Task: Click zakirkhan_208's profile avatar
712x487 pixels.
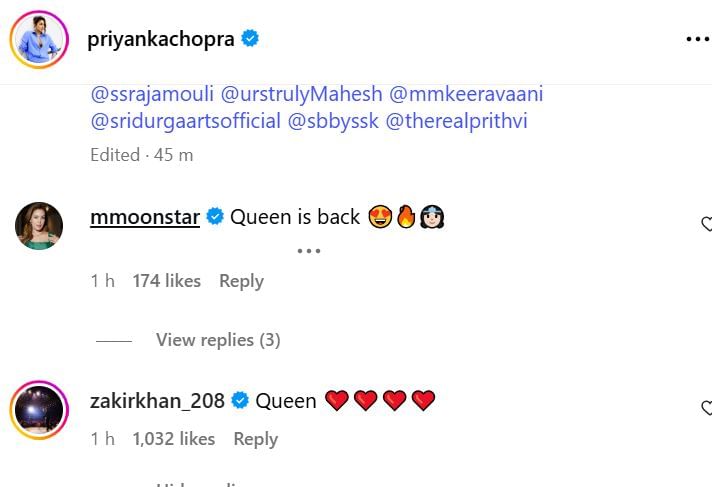Action: click(x=39, y=409)
